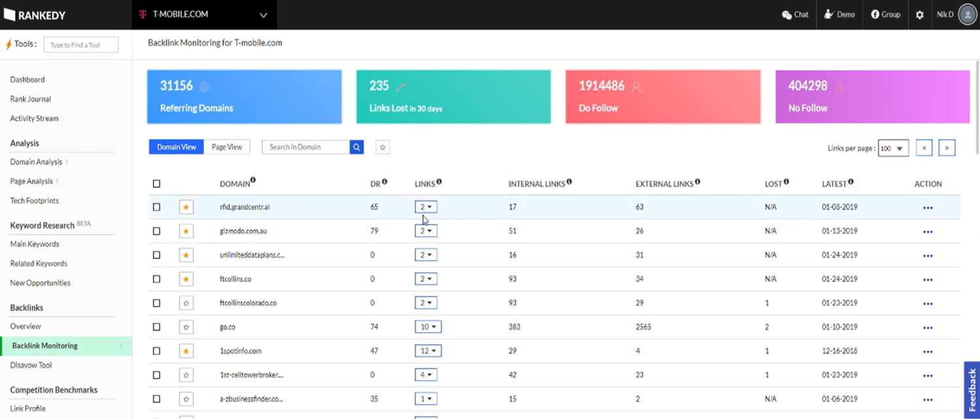Expand links dropdown for ftcollinscolorado.co
Screen dimensions: 980x419
[x=426, y=303]
